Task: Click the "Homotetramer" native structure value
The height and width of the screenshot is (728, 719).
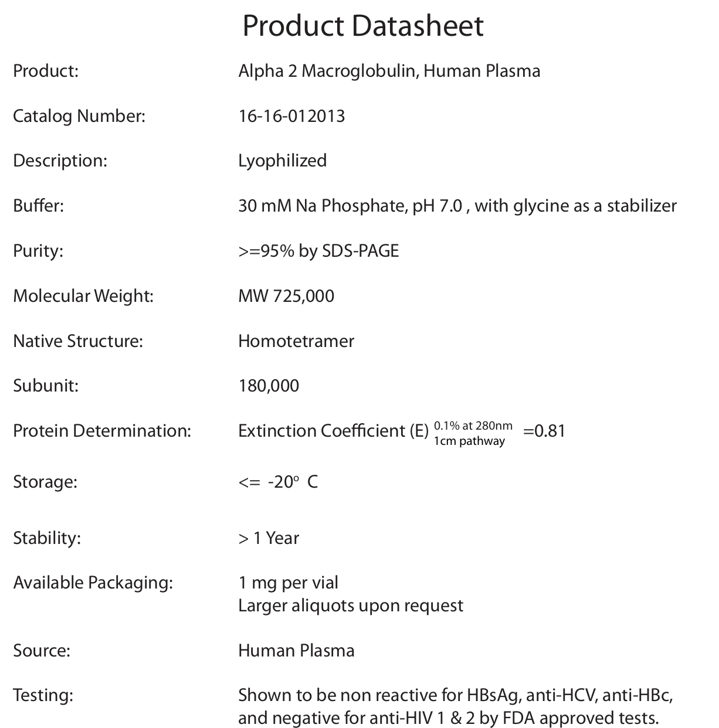Action: [x=296, y=341]
